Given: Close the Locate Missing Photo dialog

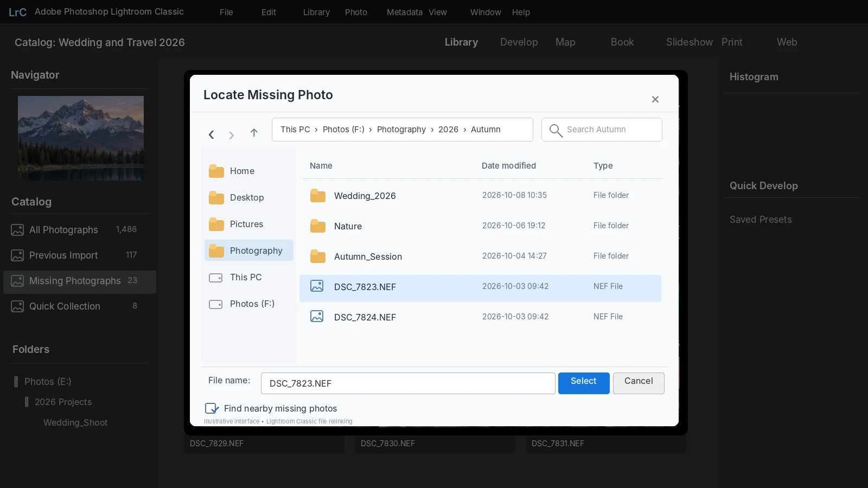Looking at the screenshot, I should [x=655, y=99].
